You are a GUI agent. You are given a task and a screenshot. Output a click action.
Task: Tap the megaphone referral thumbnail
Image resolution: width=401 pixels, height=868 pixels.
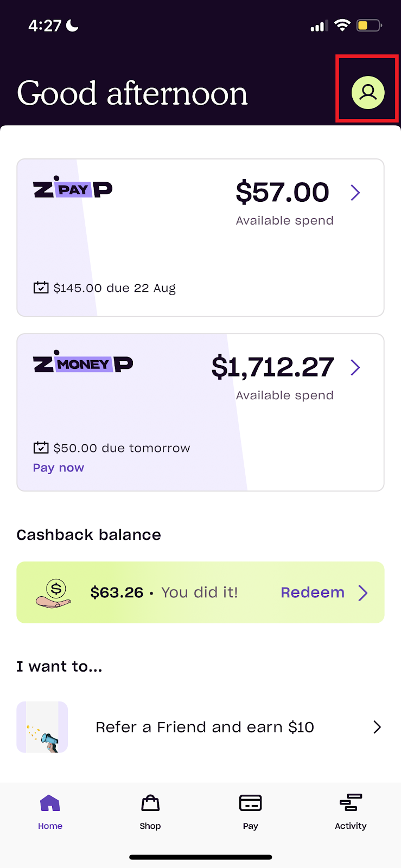[x=42, y=727]
